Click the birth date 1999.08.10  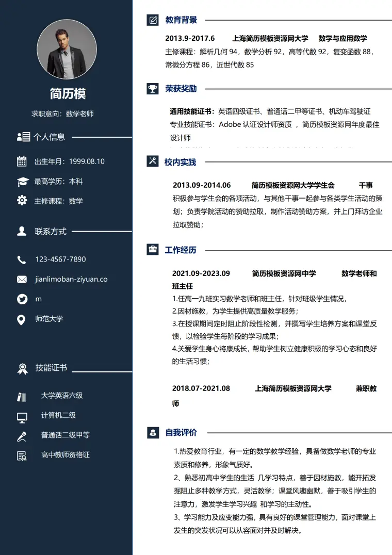tap(87, 161)
